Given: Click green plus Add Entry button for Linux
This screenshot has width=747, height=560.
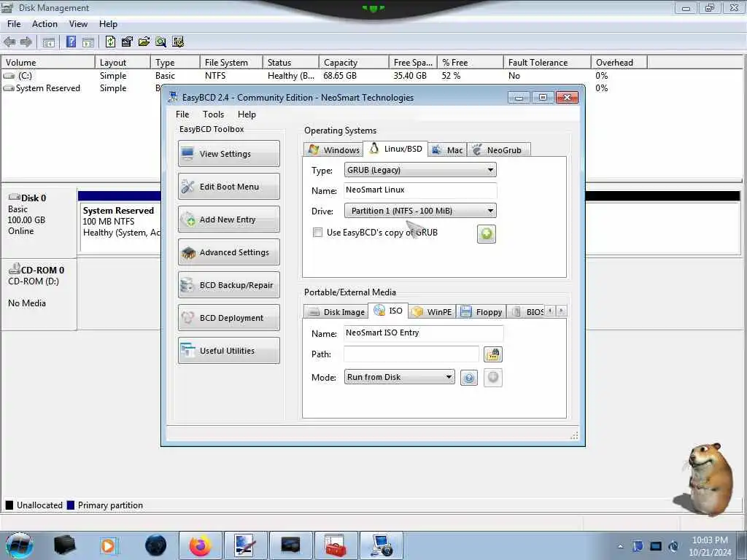Looking at the screenshot, I should (x=487, y=234).
